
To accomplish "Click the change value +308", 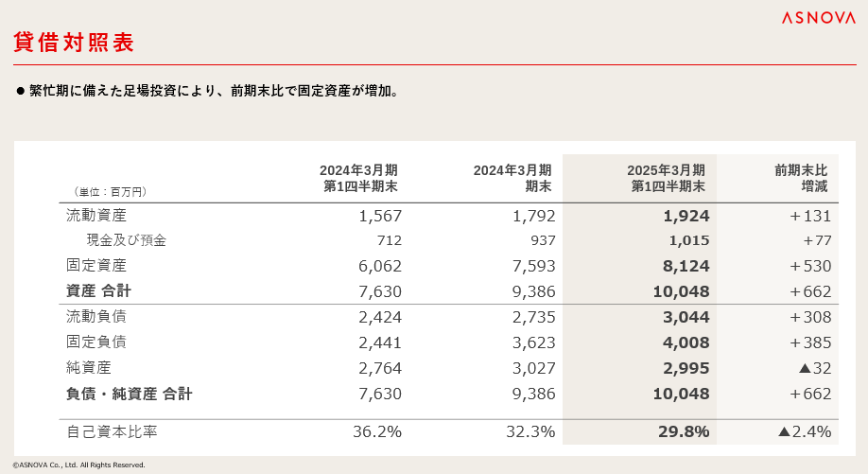I will click(x=810, y=317).
